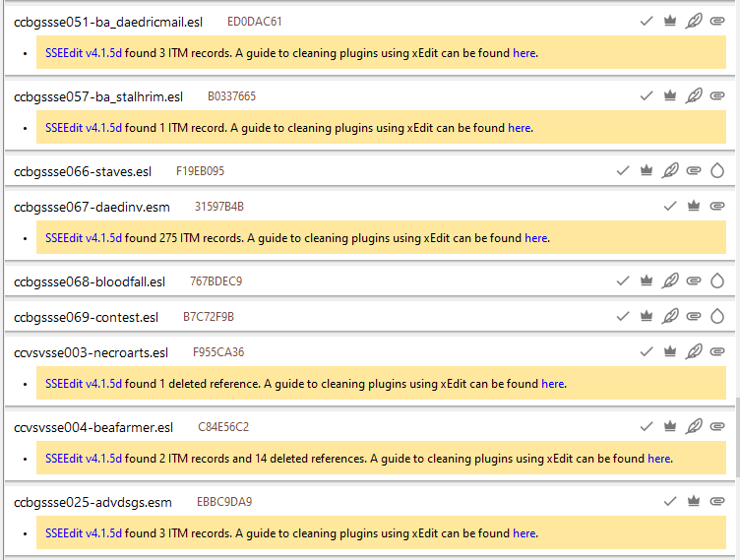This screenshot has width=740, height=560.
Task: Select plugin name ccvsvsse004-beafarmer.esl
Action: click(x=93, y=428)
